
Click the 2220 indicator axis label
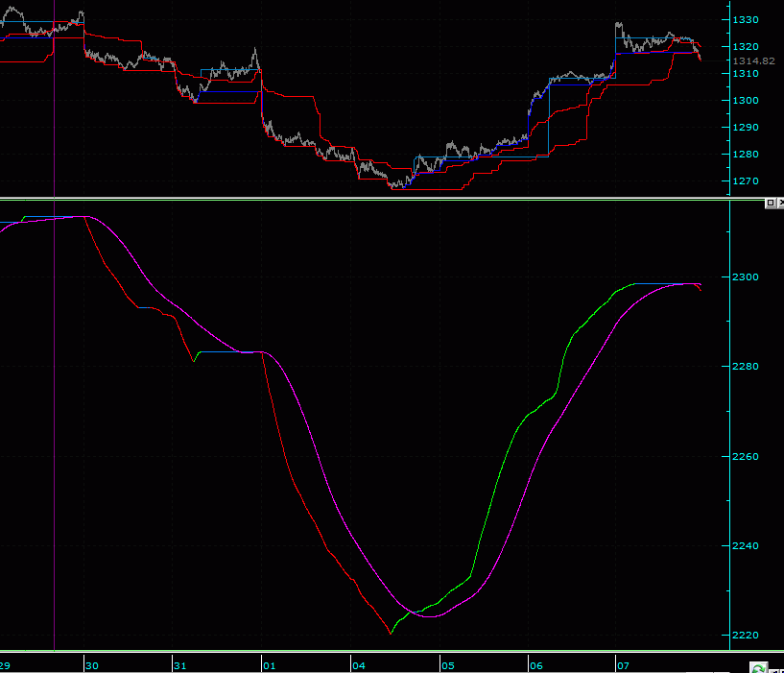coord(746,636)
